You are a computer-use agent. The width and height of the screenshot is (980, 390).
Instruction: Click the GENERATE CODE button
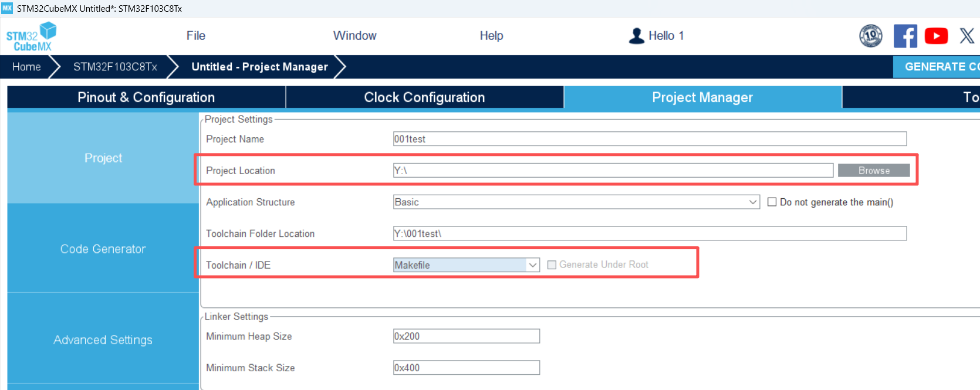click(x=937, y=67)
